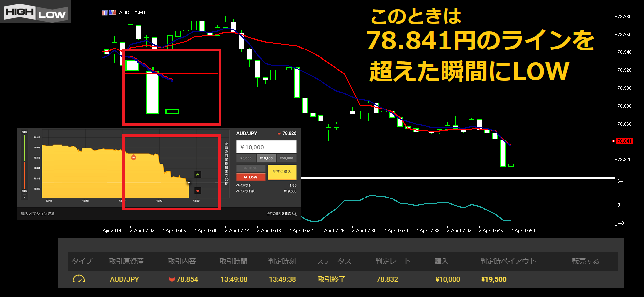Select the ¥5,000 preset amount
644x297 pixels.
tap(246, 158)
